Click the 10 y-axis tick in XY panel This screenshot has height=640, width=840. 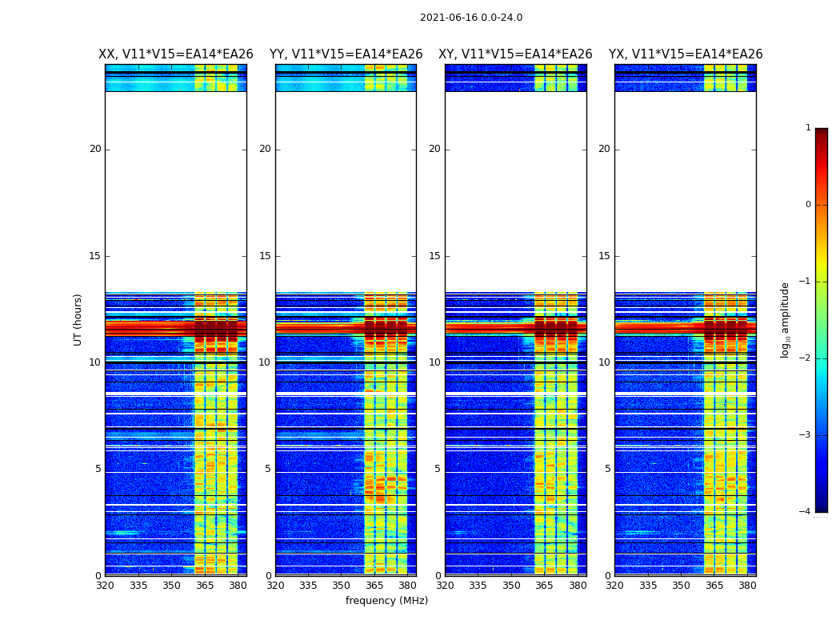pyautogui.click(x=434, y=362)
